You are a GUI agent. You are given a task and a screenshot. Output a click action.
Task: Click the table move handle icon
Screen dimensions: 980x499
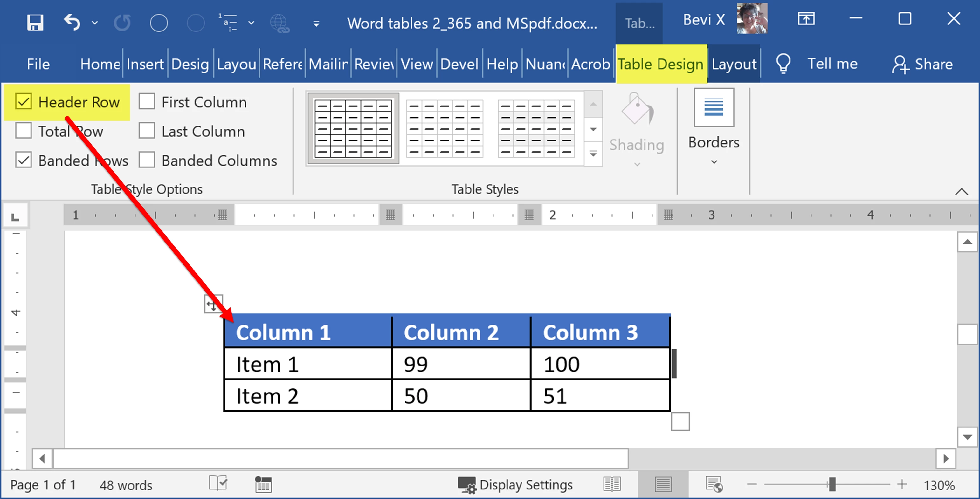tap(213, 304)
